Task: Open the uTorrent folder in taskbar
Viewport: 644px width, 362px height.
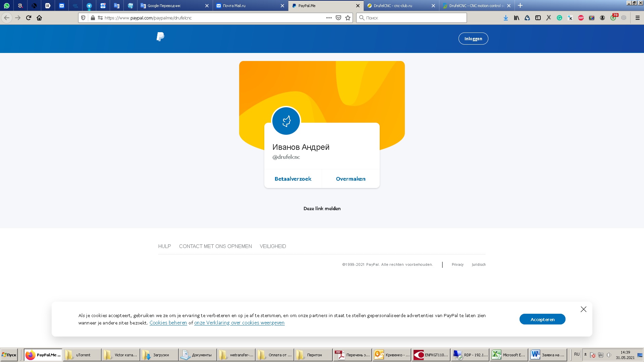Action: coord(82,355)
